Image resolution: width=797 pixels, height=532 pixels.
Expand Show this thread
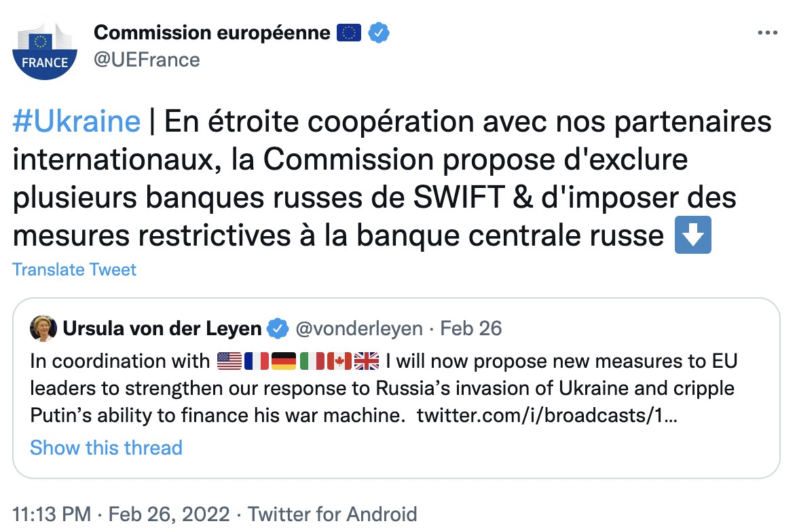coord(106,448)
